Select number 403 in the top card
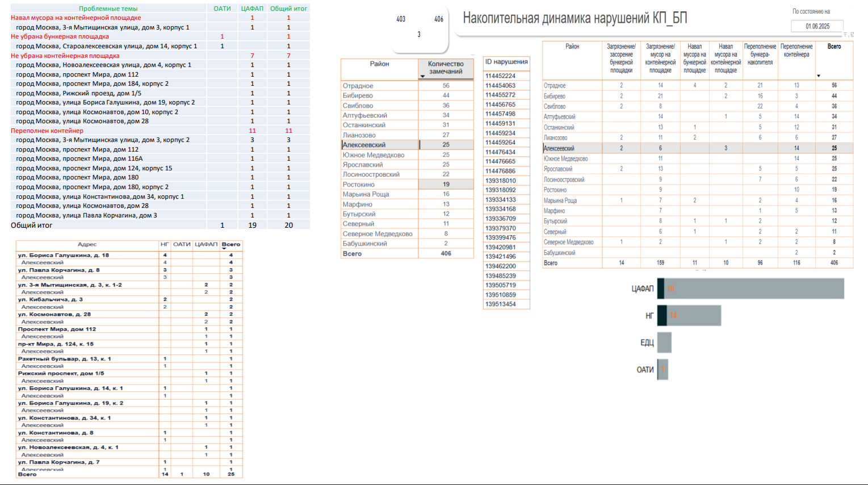 point(401,19)
